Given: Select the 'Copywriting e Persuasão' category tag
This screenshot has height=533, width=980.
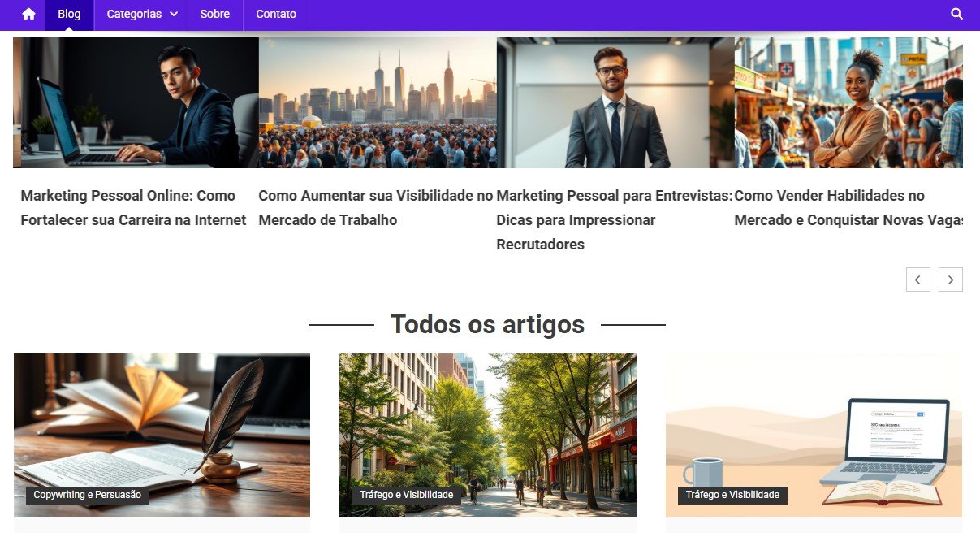Looking at the screenshot, I should (88, 495).
